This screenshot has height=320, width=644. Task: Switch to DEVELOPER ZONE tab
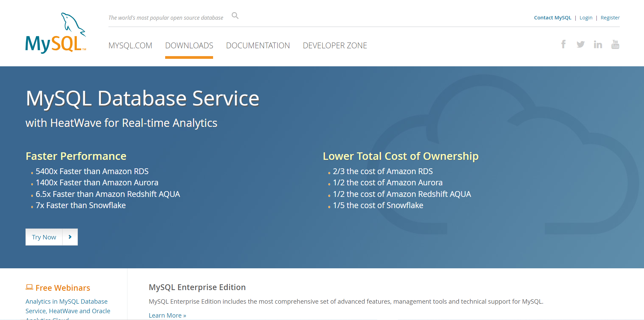(x=335, y=46)
